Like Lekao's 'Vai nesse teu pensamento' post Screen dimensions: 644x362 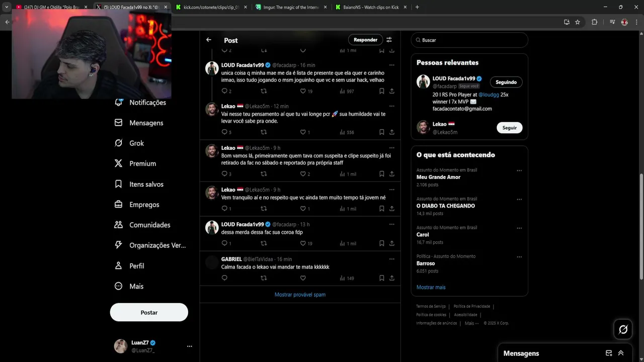click(303, 132)
